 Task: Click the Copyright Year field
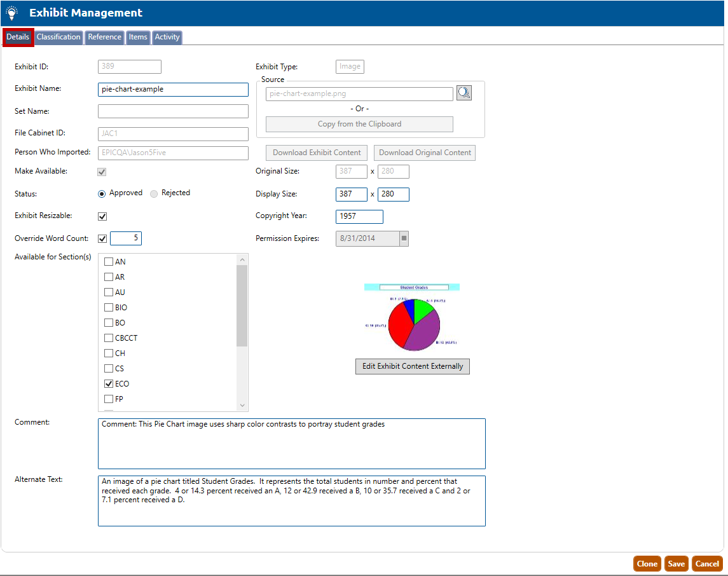tap(359, 217)
